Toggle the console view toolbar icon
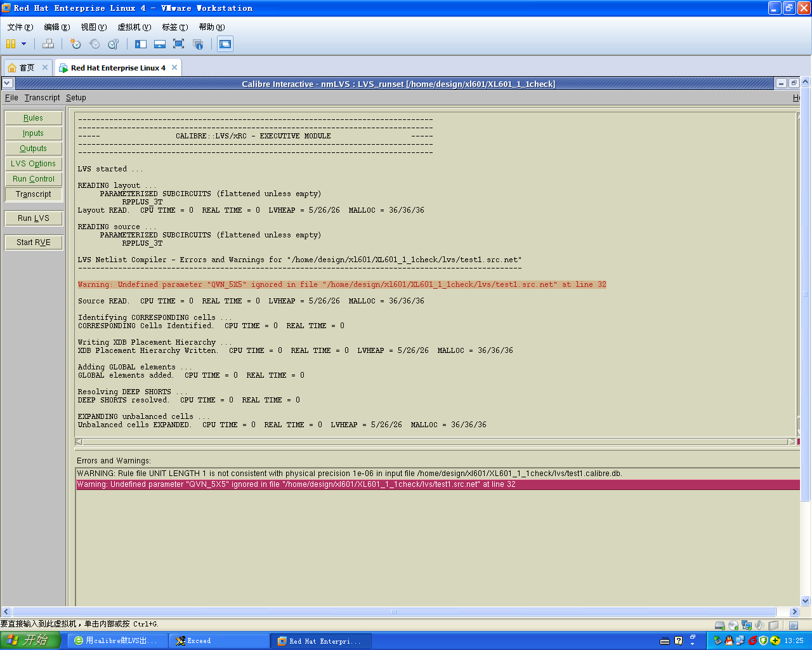812x650 pixels. [225, 44]
